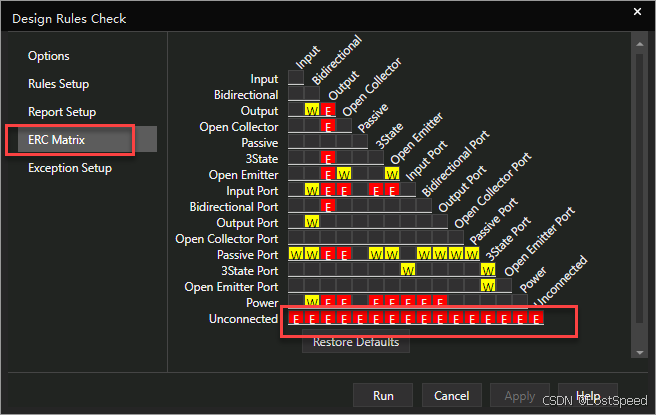Select Rules Setup in the sidebar
The image size is (656, 415).
[58, 84]
